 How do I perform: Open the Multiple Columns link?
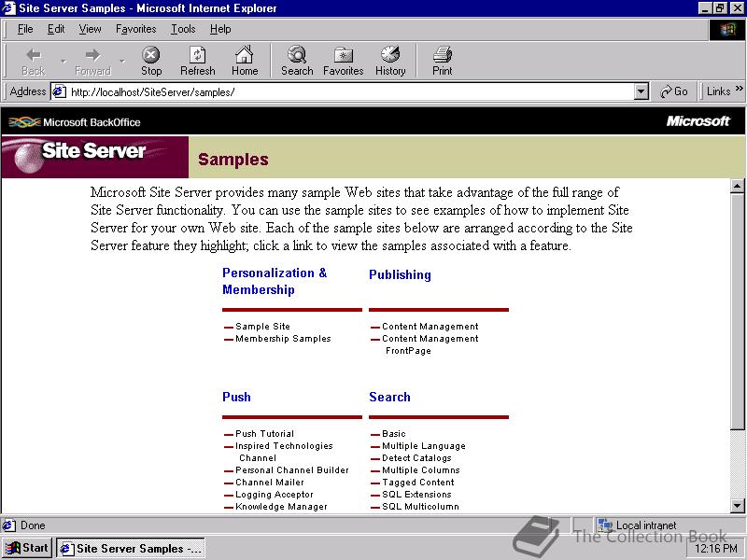[x=421, y=470]
